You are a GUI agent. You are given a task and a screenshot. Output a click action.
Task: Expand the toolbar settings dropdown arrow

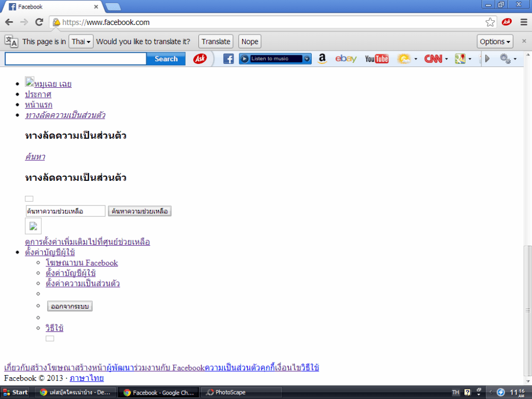pos(515,59)
